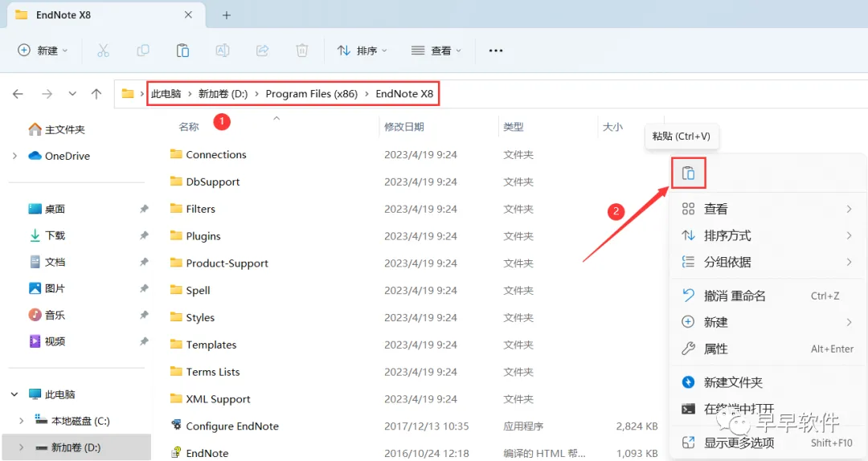The image size is (868, 461).
Task: Click the Rename toolbar icon
Action: pos(223,51)
